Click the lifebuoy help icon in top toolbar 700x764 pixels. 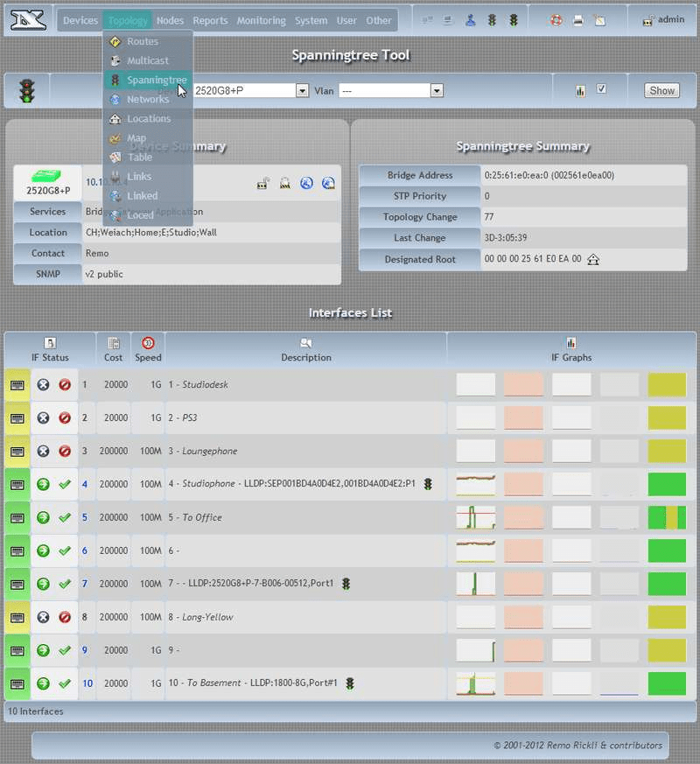(x=556, y=20)
